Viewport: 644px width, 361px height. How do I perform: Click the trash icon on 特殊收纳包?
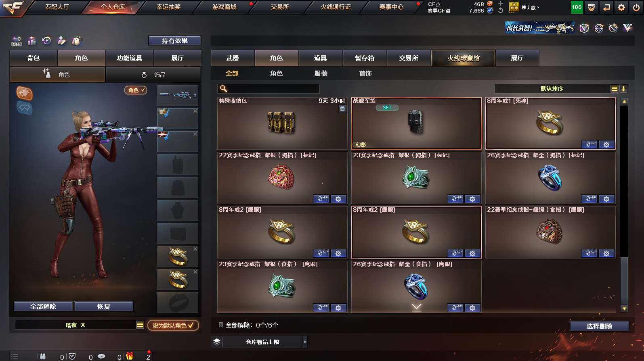click(342, 109)
